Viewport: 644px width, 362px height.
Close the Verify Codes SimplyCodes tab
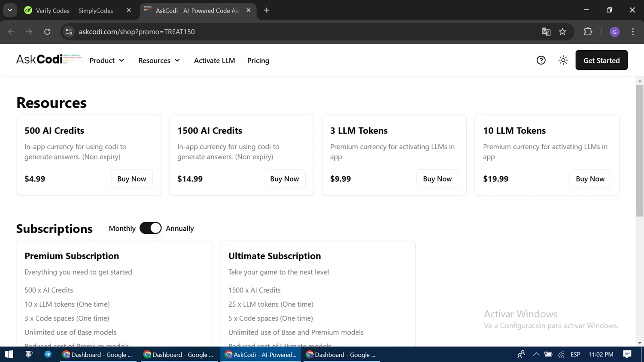129,10
